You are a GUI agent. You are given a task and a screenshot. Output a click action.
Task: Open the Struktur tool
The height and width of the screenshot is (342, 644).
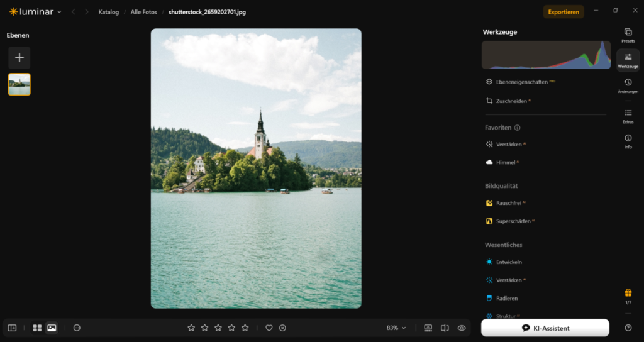[502, 316]
